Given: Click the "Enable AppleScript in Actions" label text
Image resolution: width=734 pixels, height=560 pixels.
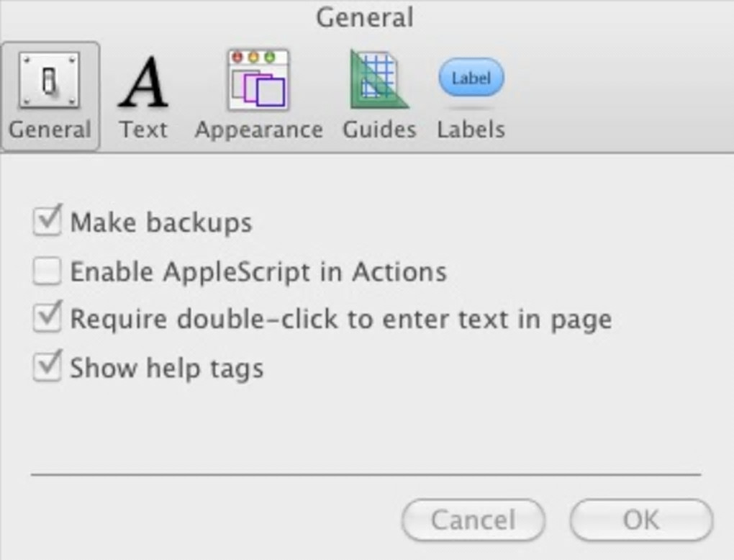Looking at the screenshot, I should (x=258, y=272).
